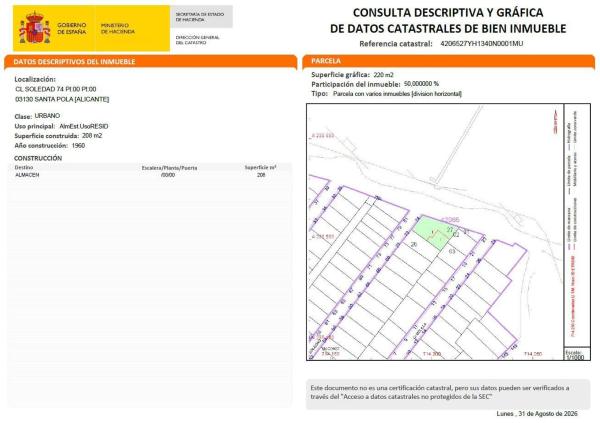The image size is (600, 423).
Task: Click the red north arrow on map
Action: (555, 122)
